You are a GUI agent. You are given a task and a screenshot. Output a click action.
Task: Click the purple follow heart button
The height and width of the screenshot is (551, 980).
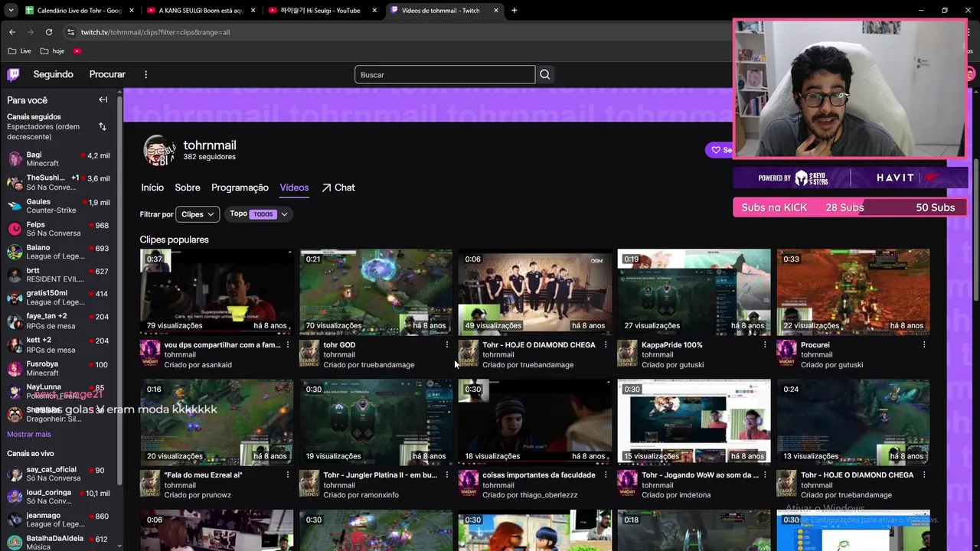pyautogui.click(x=719, y=150)
